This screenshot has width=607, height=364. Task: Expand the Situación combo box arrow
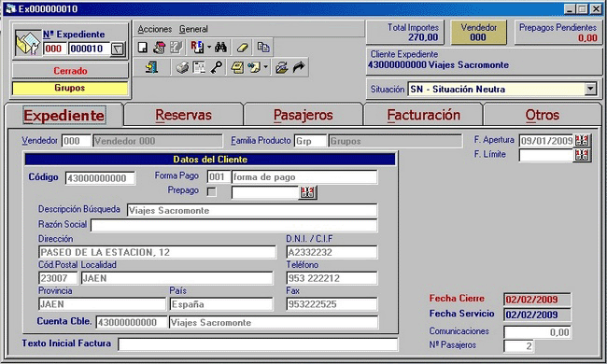[590, 89]
